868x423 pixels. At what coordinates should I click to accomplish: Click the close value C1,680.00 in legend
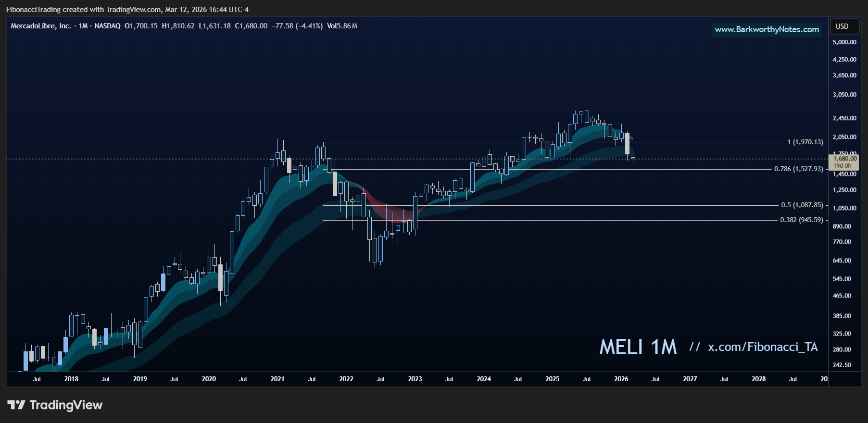point(251,26)
